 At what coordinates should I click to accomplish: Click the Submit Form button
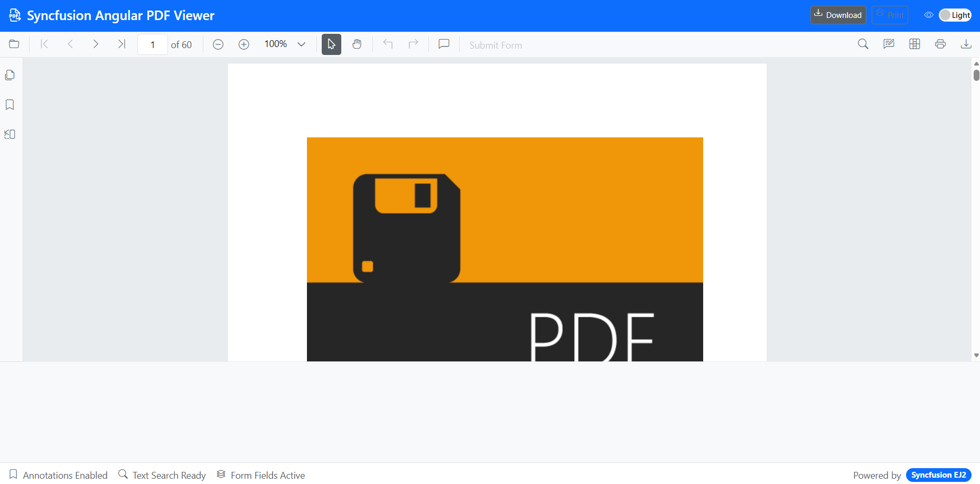click(x=496, y=45)
